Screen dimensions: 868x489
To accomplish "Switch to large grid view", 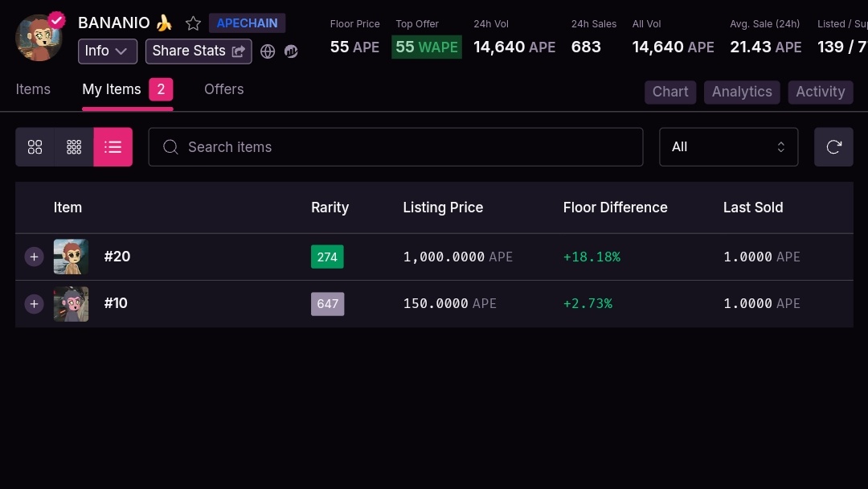I will click(x=35, y=146).
